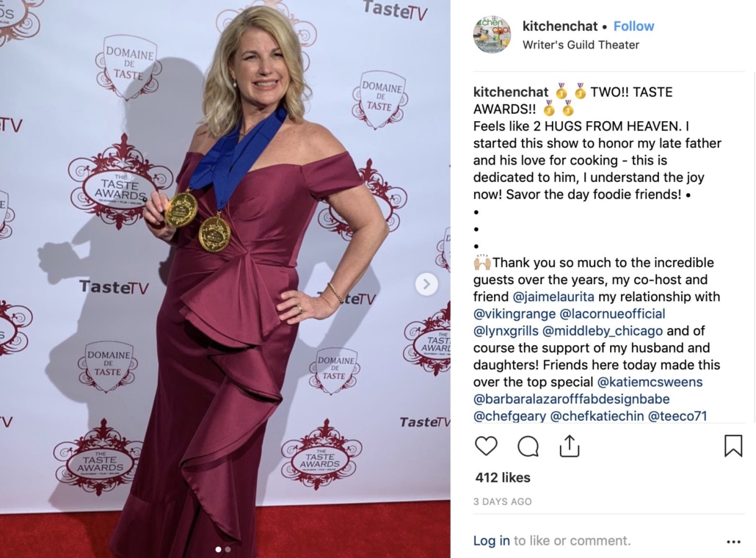Open the three-dot more options menu
The width and height of the screenshot is (756, 558).
pyautogui.click(x=733, y=542)
